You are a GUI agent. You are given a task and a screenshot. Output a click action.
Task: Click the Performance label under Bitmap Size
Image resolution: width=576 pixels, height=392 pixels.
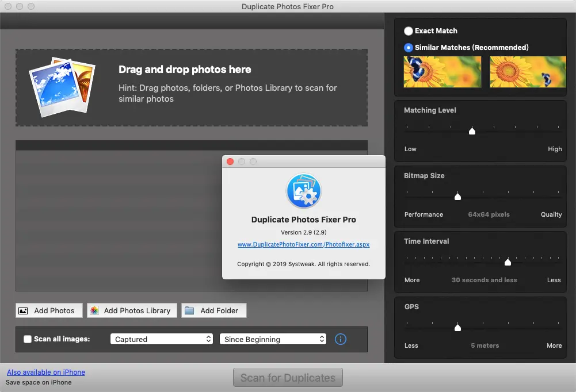pyautogui.click(x=424, y=215)
